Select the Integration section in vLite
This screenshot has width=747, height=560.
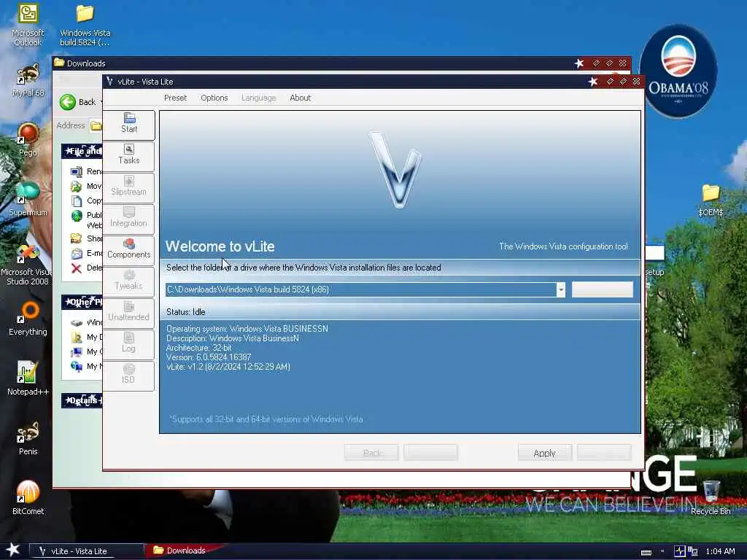128,218
